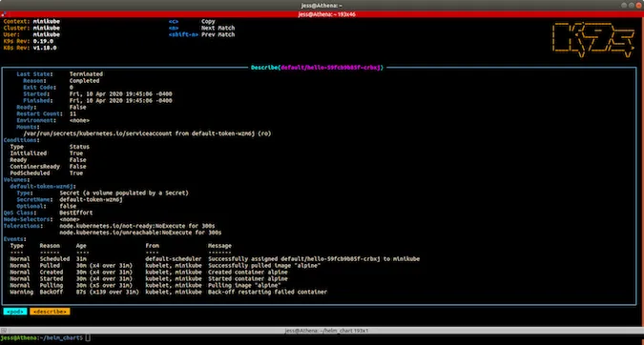Click the default-token-wzm6j volume name
This screenshot has width=644, height=345.
(43, 186)
